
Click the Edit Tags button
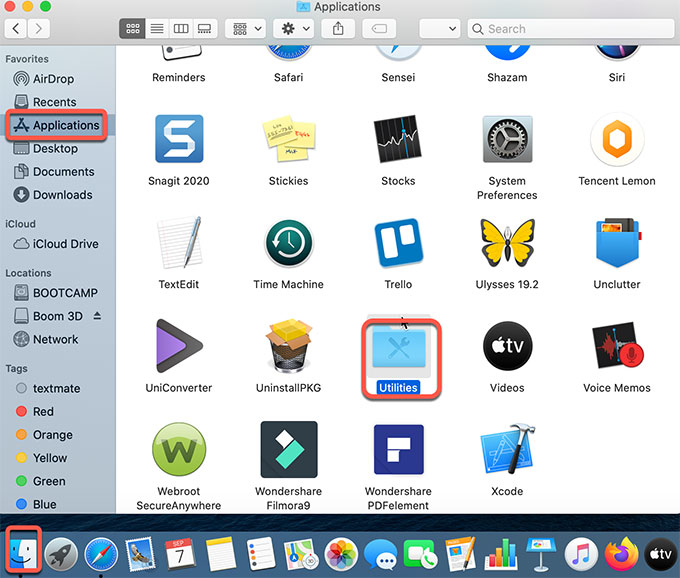pyautogui.click(x=379, y=29)
